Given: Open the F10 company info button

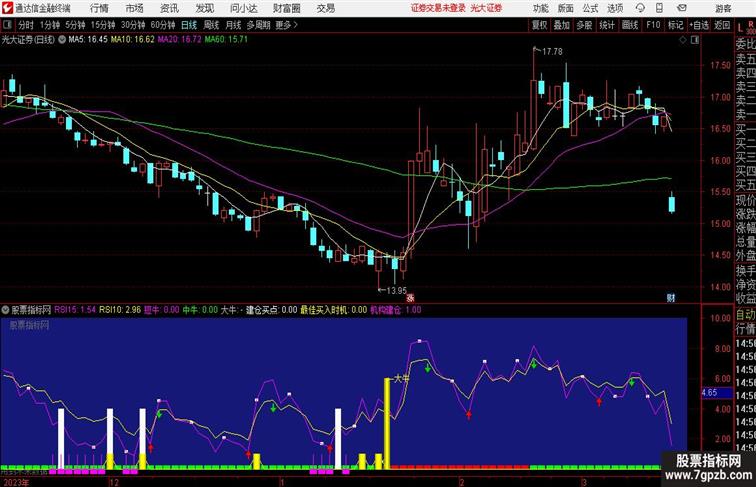Looking at the screenshot, I should pyautogui.click(x=653, y=25).
